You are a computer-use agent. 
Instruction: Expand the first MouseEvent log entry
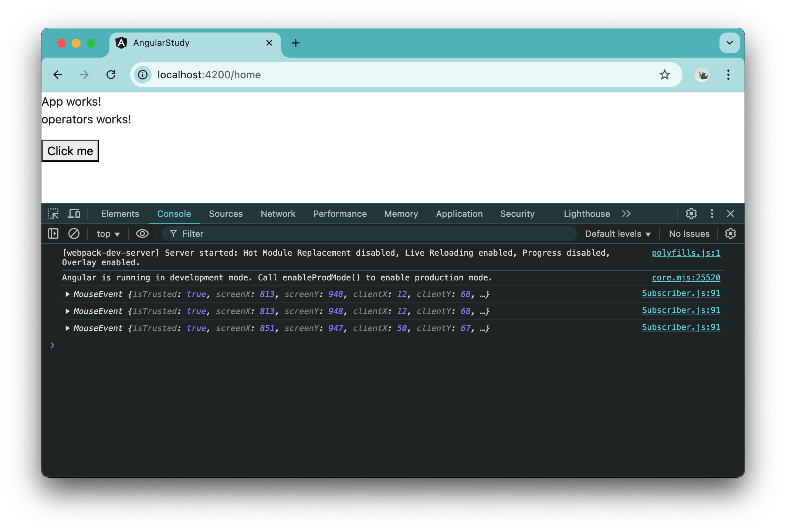(x=67, y=294)
